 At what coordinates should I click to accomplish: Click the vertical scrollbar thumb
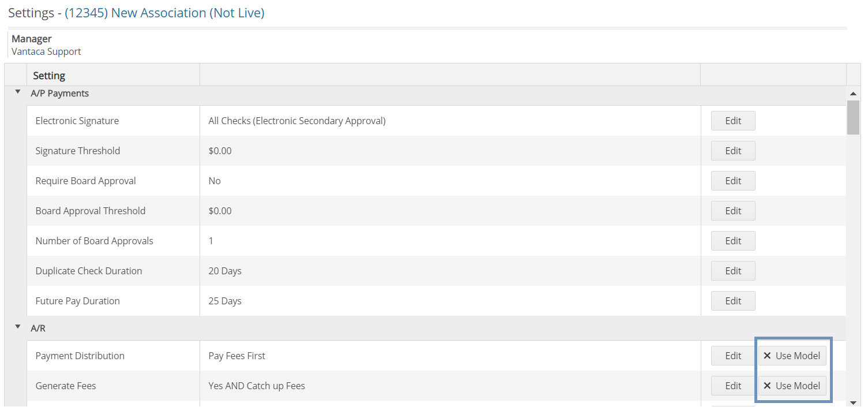pos(853,117)
